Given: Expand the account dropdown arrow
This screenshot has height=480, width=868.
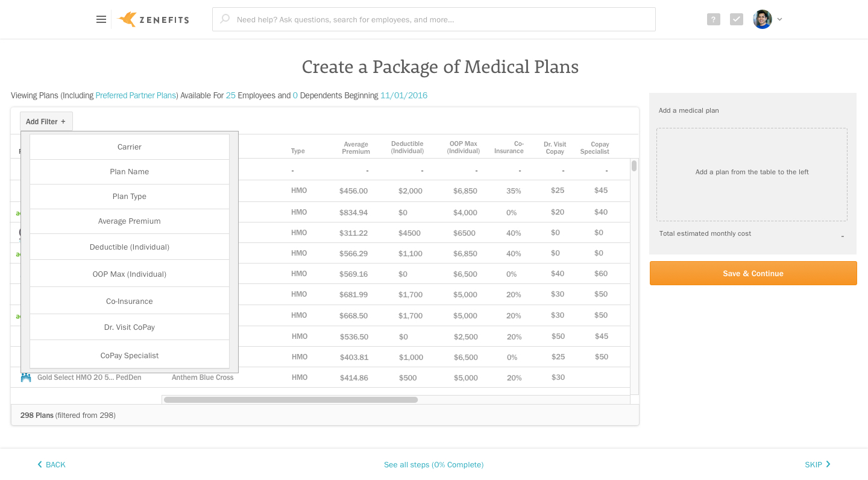Looking at the screenshot, I should [779, 19].
